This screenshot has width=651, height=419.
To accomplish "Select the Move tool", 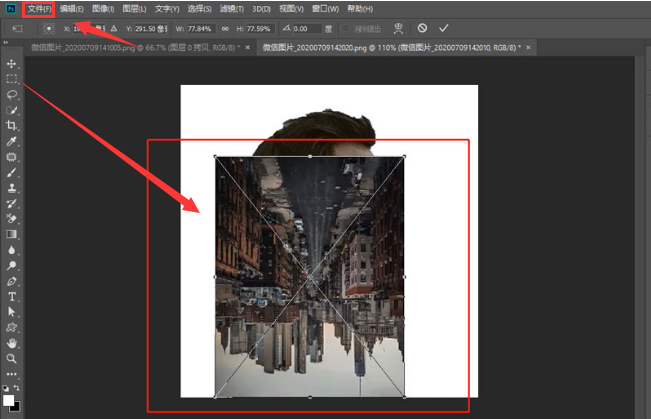I will point(12,63).
